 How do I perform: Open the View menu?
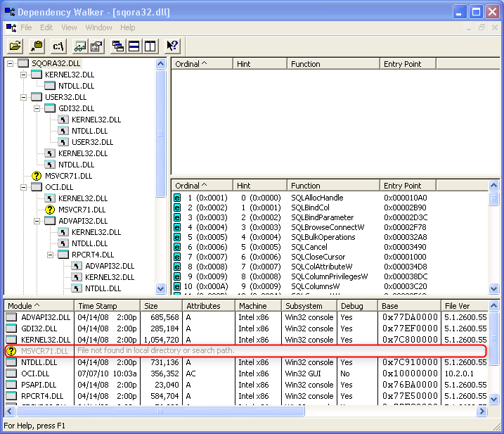tap(69, 27)
